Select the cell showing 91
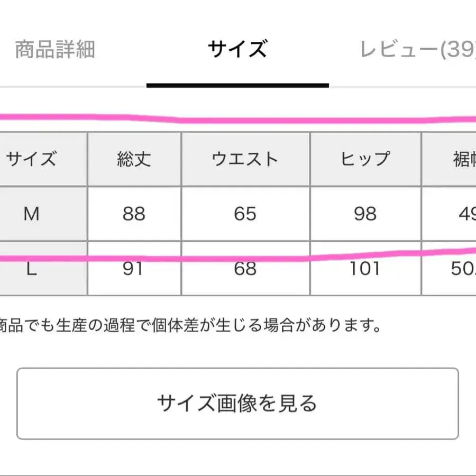This screenshot has width=476, height=476. pyautogui.click(x=134, y=270)
